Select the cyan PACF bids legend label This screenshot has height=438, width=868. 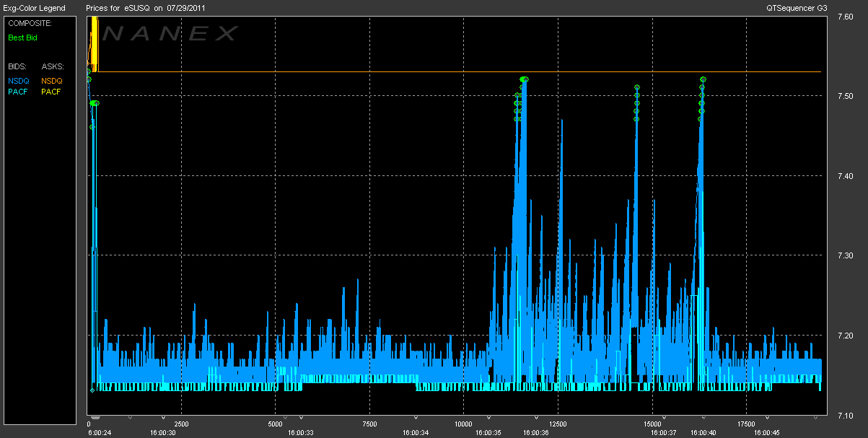[x=18, y=92]
